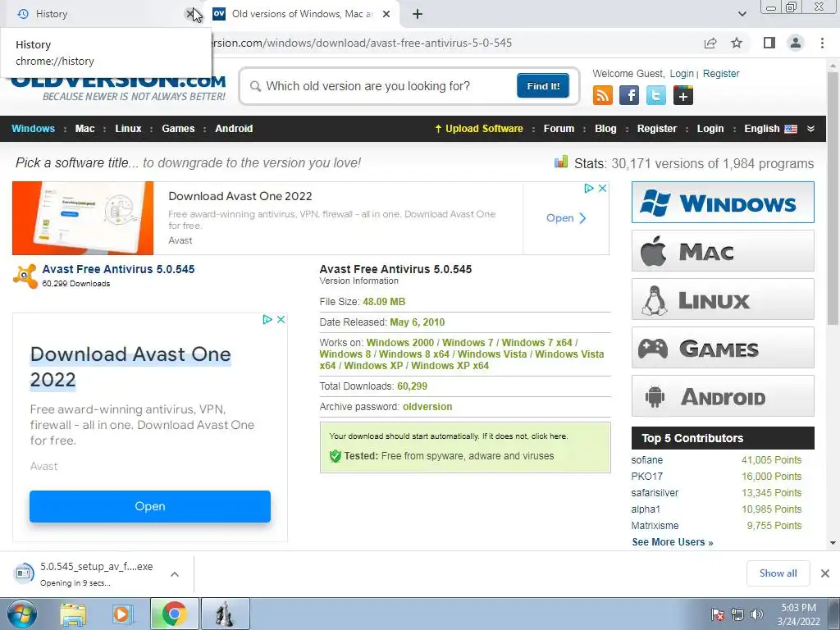Open the Linux category banner
This screenshot has width=840, height=630.
click(723, 299)
